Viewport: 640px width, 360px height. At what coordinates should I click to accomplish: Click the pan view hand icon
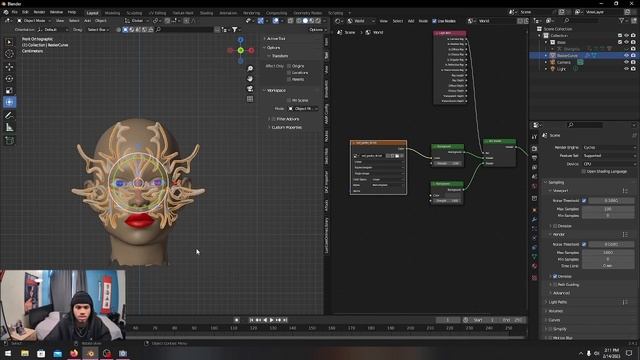pyautogui.click(x=250, y=78)
